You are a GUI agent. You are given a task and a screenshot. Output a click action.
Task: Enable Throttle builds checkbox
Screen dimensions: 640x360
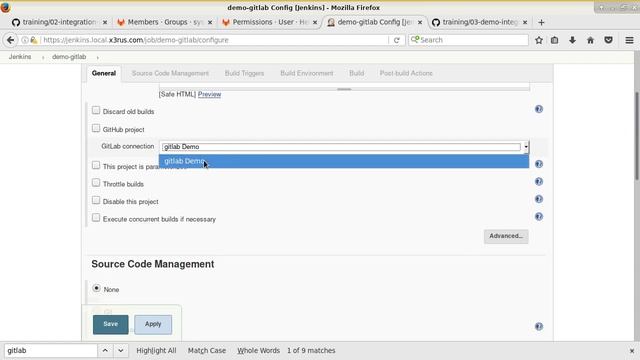[96, 183]
